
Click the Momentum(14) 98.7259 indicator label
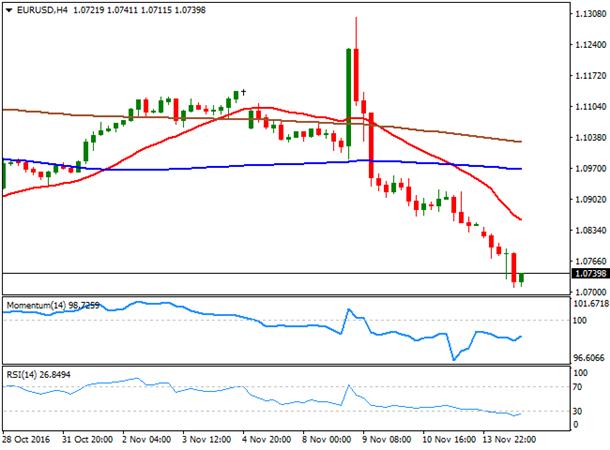click(53, 306)
